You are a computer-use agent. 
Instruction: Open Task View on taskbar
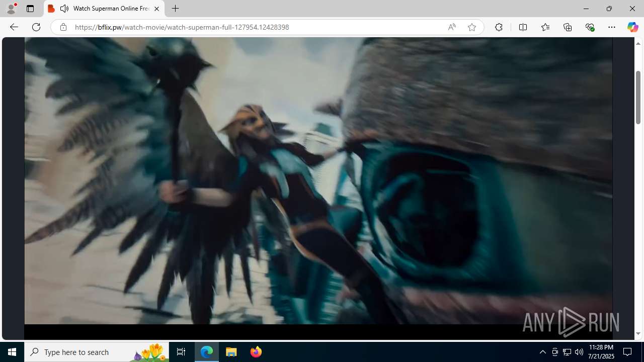pyautogui.click(x=181, y=352)
